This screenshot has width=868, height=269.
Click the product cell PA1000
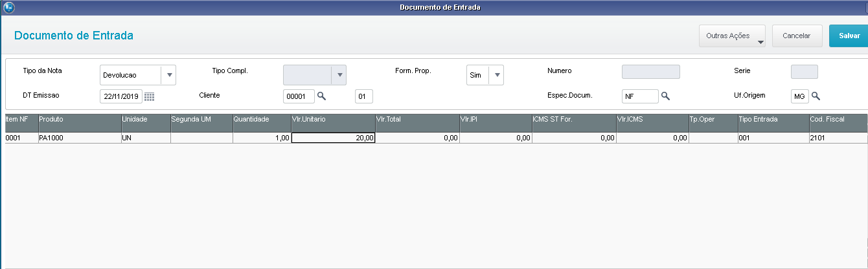click(79, 138)
